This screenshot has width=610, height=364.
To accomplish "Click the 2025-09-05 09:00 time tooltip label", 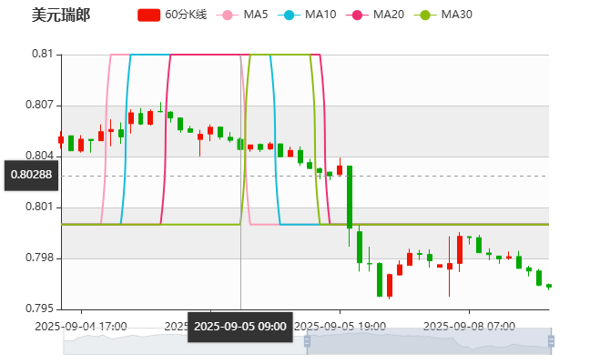I will coord(240,327).
